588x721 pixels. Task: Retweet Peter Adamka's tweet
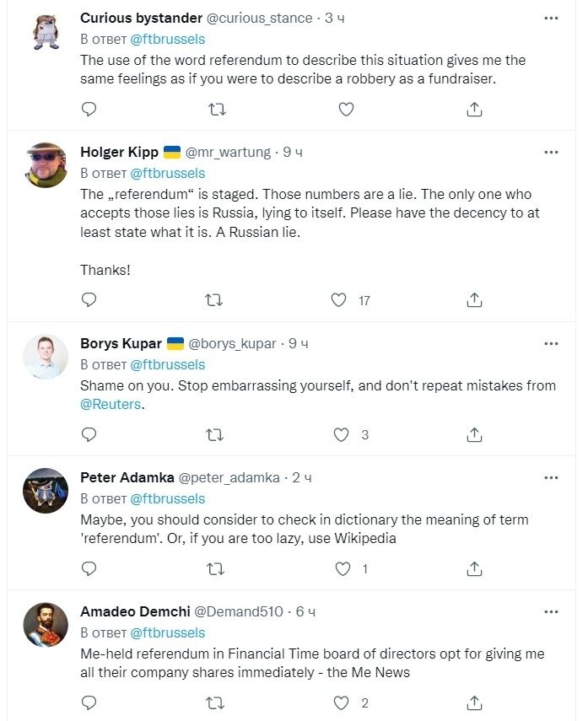click(x=215, y=569)
